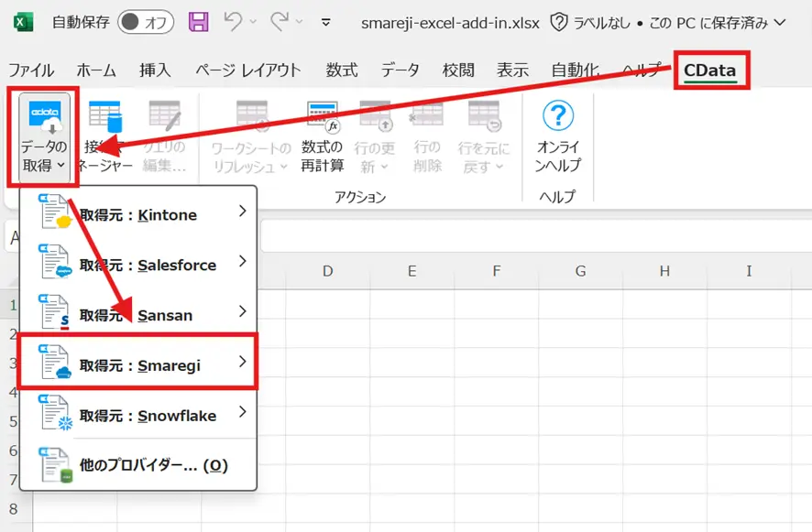Click the ワークシートのリフレッシュ icon
812x532 pixels.
pyautogui.click(x=252, y=116)
